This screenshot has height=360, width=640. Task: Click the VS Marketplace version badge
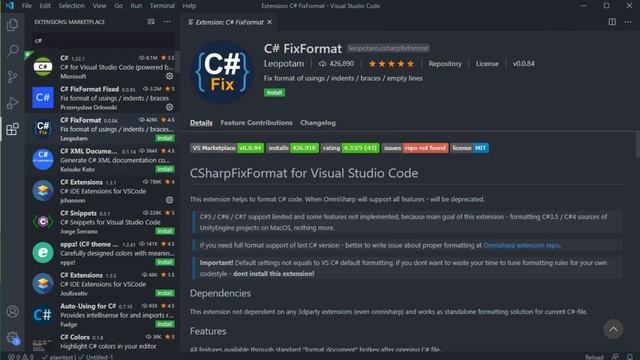(x=227, y=148)
